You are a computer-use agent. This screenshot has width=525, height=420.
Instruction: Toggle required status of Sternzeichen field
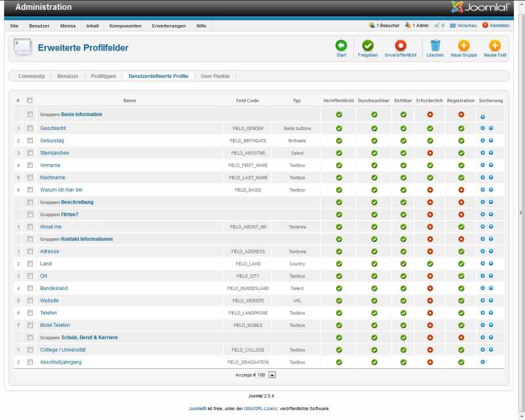point(430,153)
